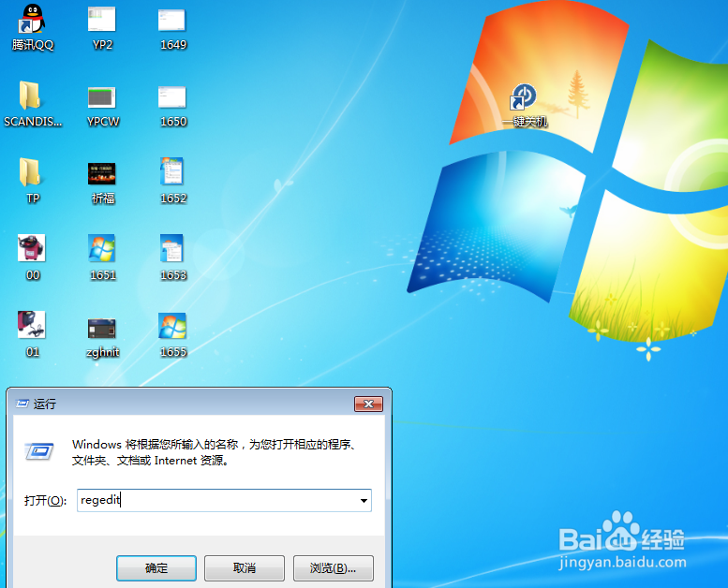Select the SCANDIS... folder icon
Image resolution: width=728 pixels, height=588 pixels.
tap(32, 104)
